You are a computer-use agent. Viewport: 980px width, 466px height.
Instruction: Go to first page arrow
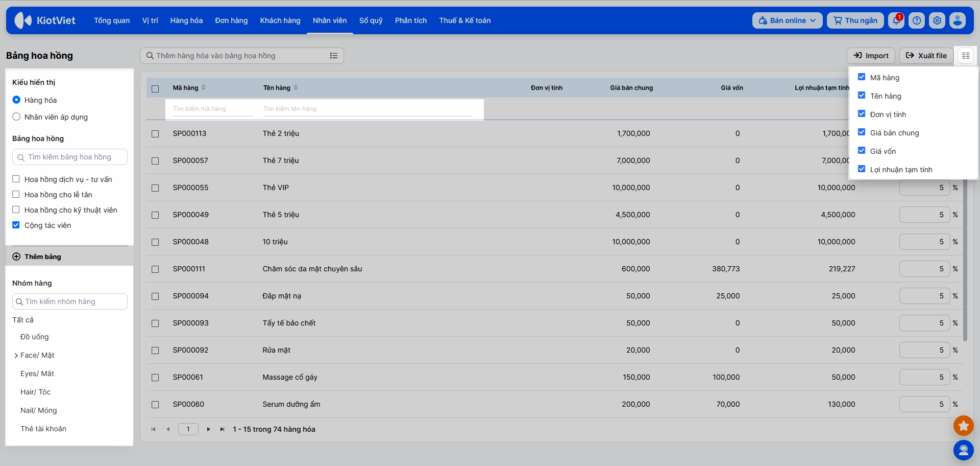(153, 429)
